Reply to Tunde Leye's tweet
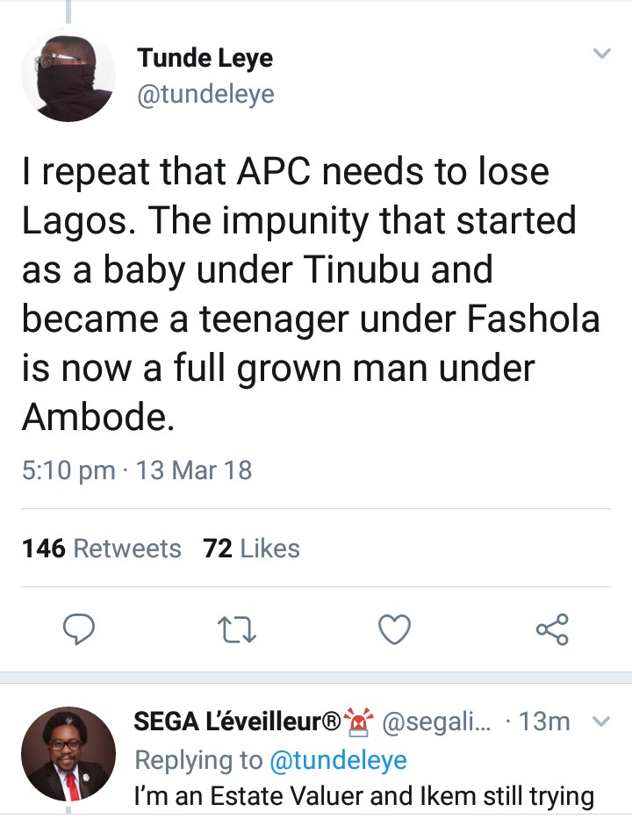 [x=79, y=628]
